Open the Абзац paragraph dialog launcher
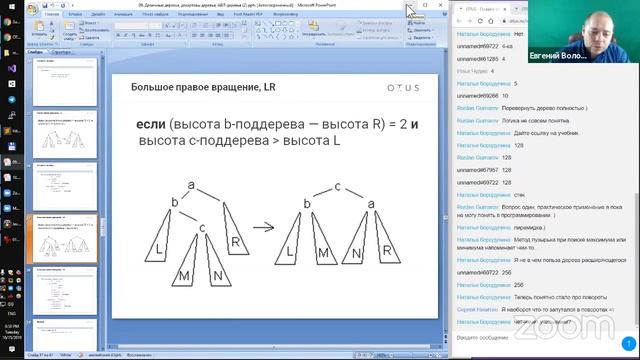640x360 pixels. point(249,44)
